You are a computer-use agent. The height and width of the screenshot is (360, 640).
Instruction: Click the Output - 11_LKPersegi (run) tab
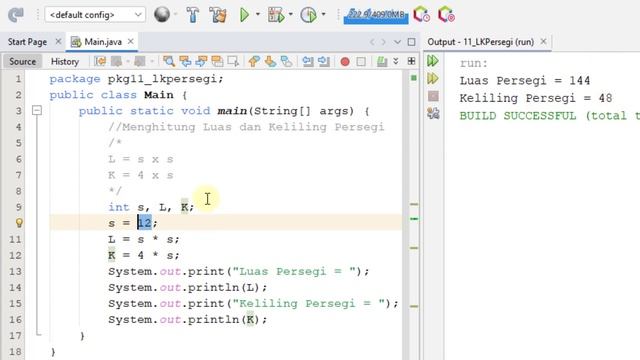(x=480, y=42)
